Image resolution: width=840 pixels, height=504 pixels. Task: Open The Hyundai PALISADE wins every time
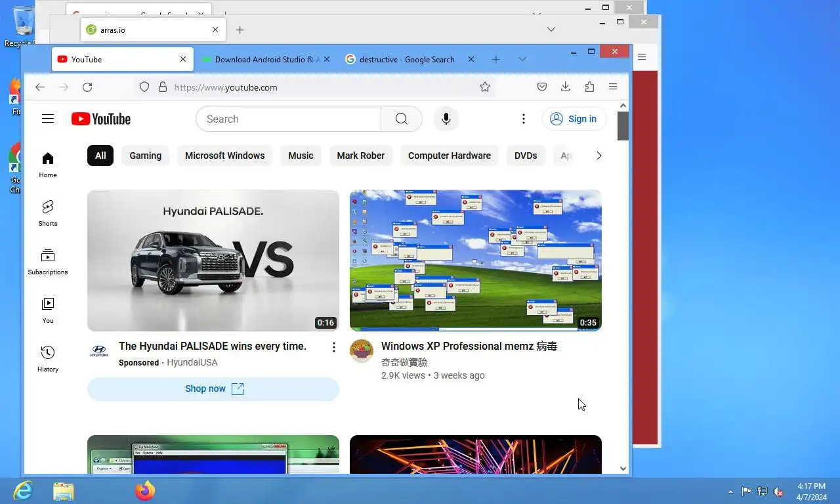[x=213, y=346]
